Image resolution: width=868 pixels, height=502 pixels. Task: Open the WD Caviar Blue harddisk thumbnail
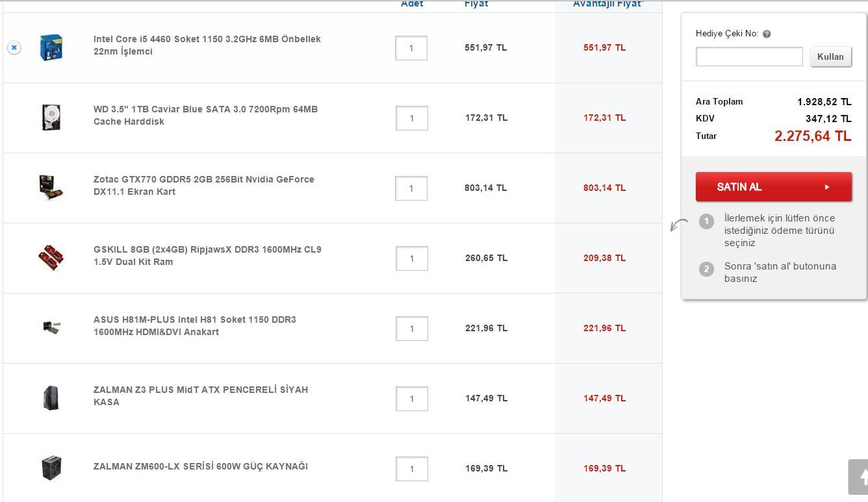coord(51,118)
